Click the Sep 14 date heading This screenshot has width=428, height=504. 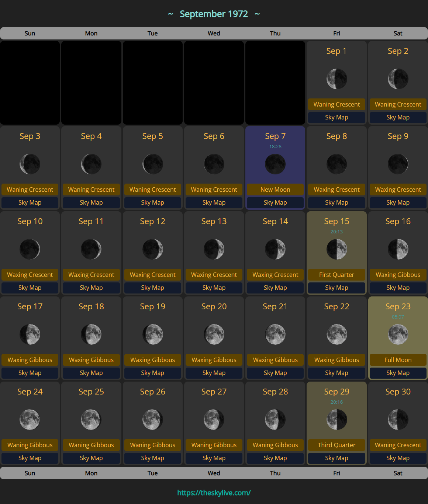click(x=275, y=221)
